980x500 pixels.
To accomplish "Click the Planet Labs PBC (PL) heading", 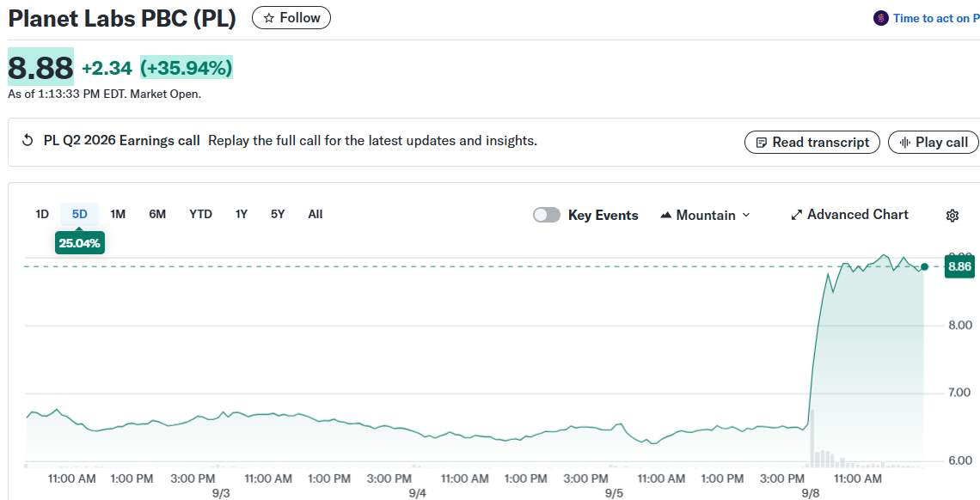I will (x=122, y=19).
